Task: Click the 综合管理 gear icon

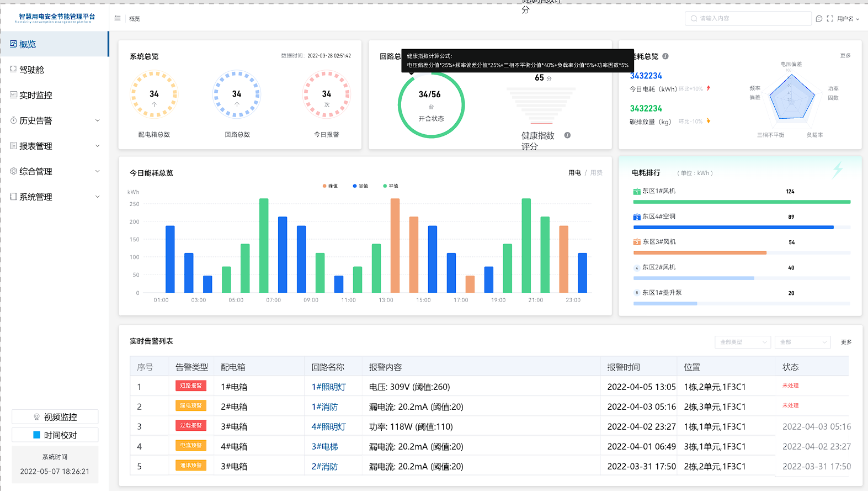Action: (x=13, y=171)
